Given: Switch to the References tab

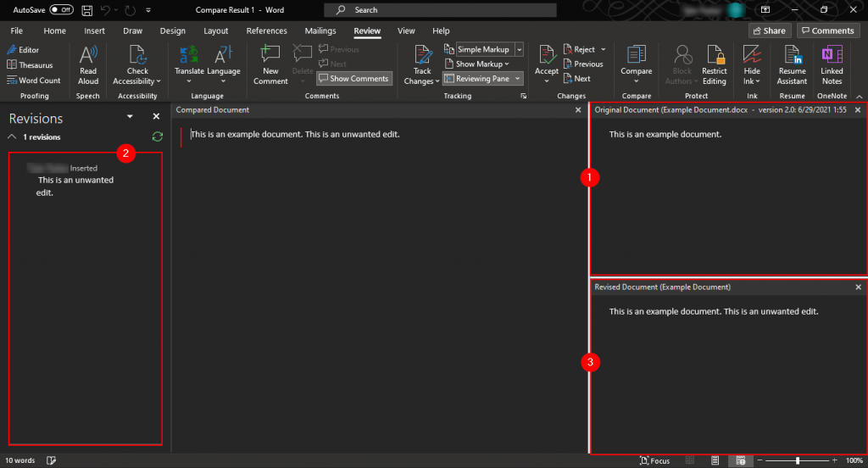Looking at the screenshot, I should pyautogui.click(x=267, y=31).
